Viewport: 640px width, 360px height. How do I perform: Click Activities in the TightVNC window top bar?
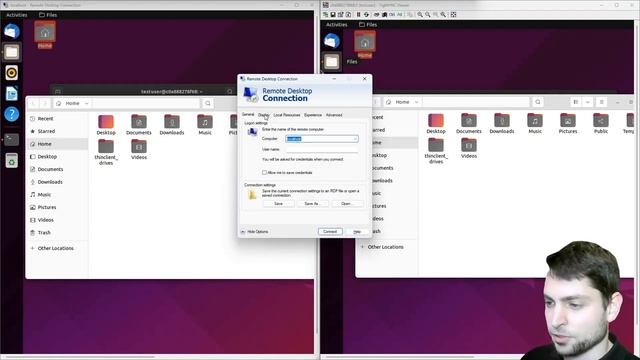coord(337,24)
